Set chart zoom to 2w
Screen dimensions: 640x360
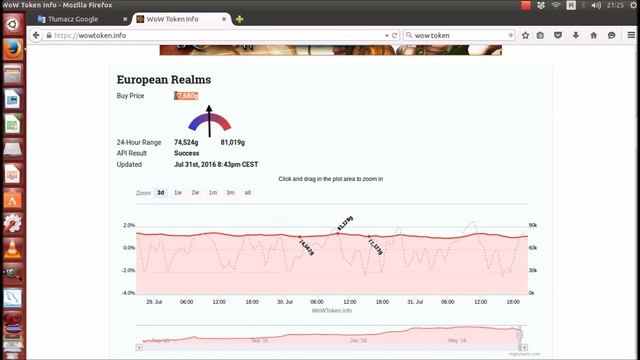pyautogui.click(x=196, y=193)
